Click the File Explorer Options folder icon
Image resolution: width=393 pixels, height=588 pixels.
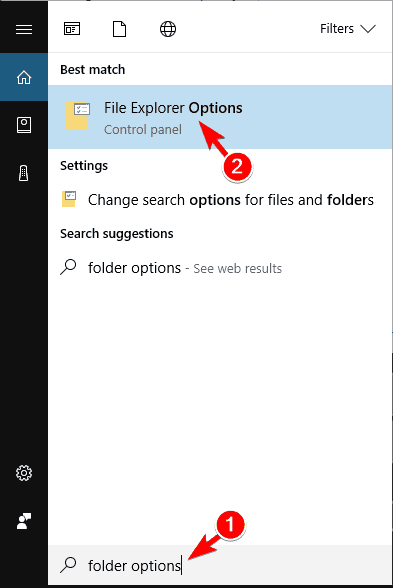click(x=77, y=115)
